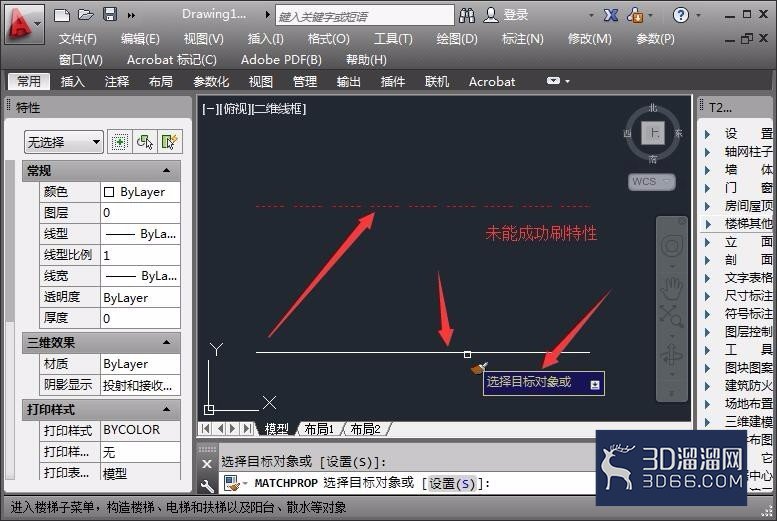Open the 无选择 selection dropdown
Viewport: 777px width, 521px height.
63,143
